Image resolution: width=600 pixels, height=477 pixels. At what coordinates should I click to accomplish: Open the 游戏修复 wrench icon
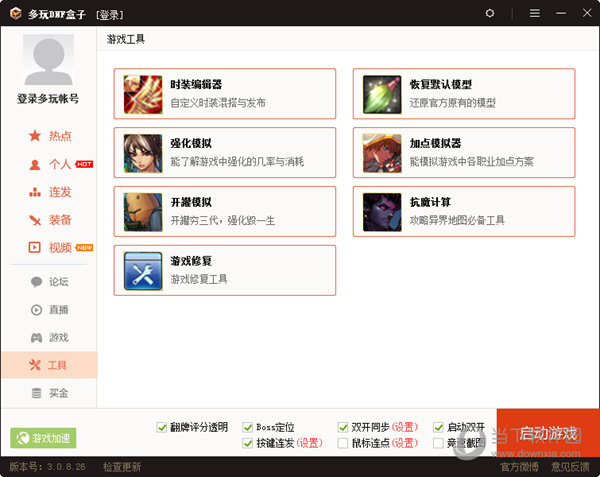pyautogui.click(x=143, y=271)
